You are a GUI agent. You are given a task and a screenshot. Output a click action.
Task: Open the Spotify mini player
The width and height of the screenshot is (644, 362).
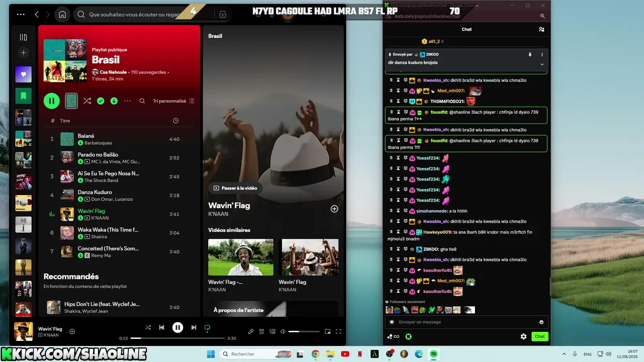[328, 331]
